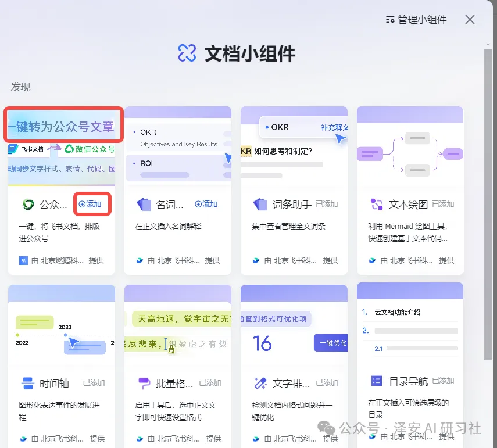Click 已添加 label on 词条助手

point(327,204)
